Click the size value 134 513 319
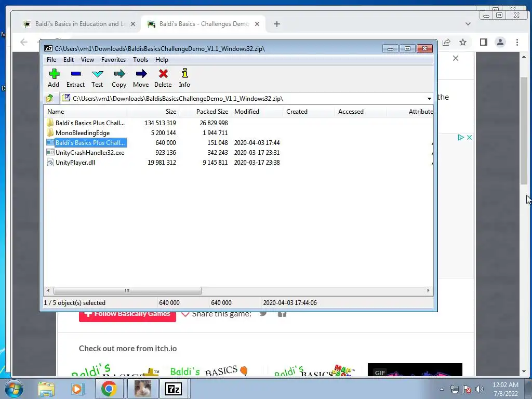 [x=160, y=123]
